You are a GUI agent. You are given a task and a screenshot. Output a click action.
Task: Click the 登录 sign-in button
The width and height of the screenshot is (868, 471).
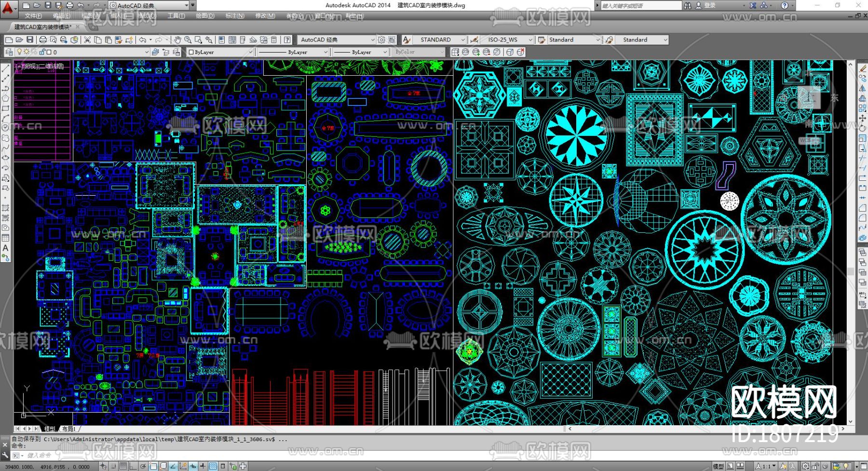point(706,5)
